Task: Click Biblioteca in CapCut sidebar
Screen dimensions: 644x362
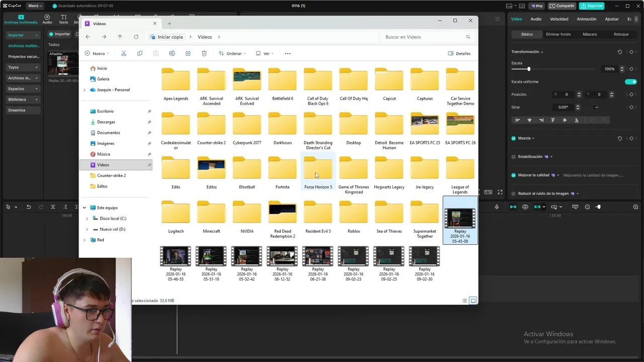Action: coord(23,100)
